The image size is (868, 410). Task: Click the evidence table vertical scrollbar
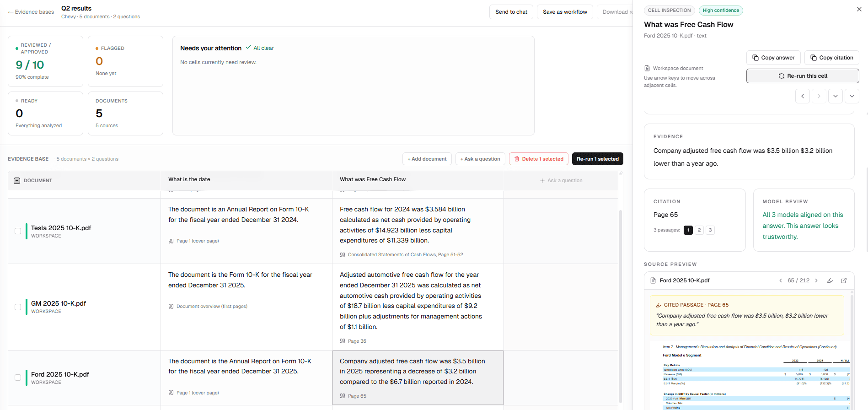coord(620,307)
